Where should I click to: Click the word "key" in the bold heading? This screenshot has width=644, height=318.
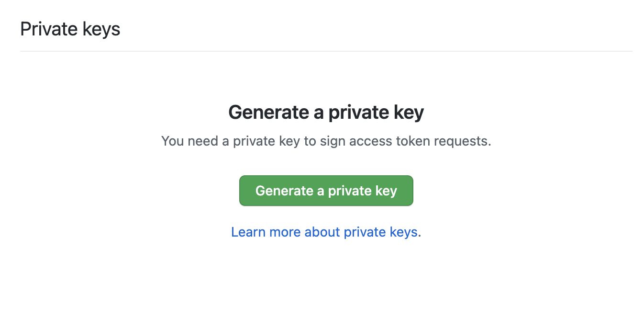(x=408, y=113)
